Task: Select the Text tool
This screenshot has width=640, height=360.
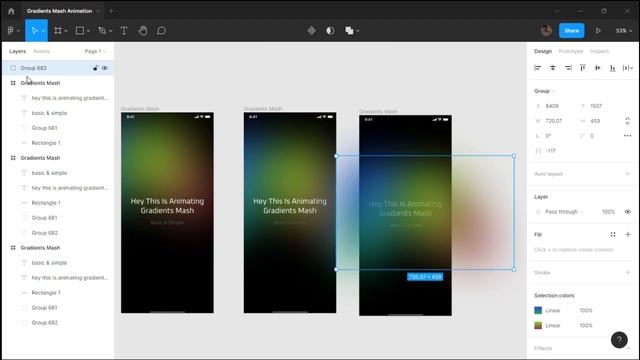Action: (124, 31)
